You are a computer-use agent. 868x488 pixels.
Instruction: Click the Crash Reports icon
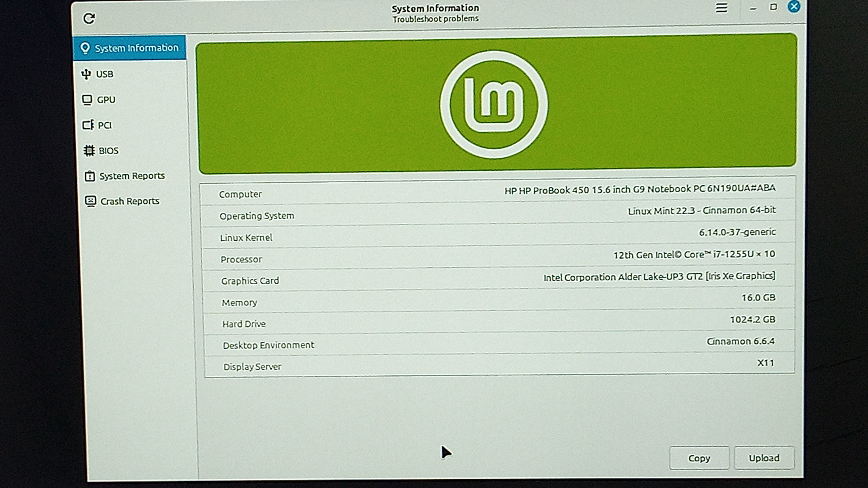tap(90, 201)
